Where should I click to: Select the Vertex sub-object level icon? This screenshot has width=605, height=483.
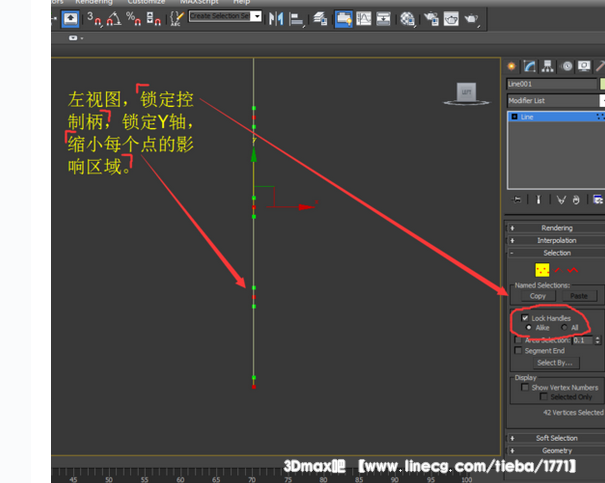(542, 270)
